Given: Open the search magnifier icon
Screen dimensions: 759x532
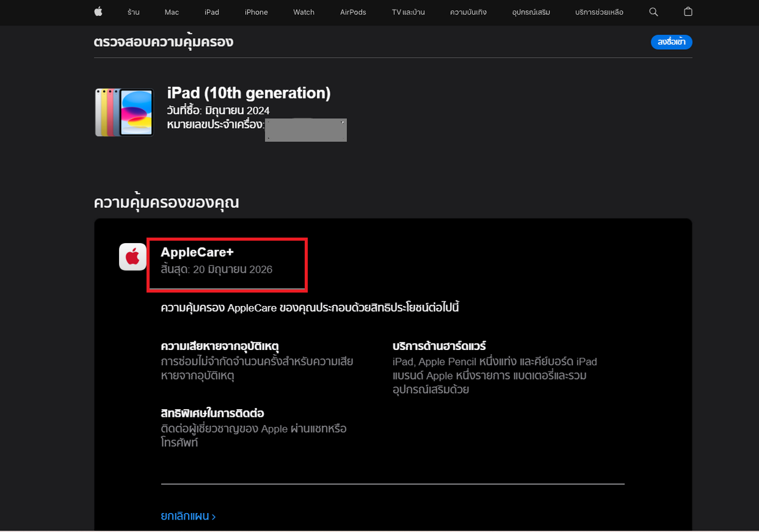Looking at the screenshot, I should 653,12.
